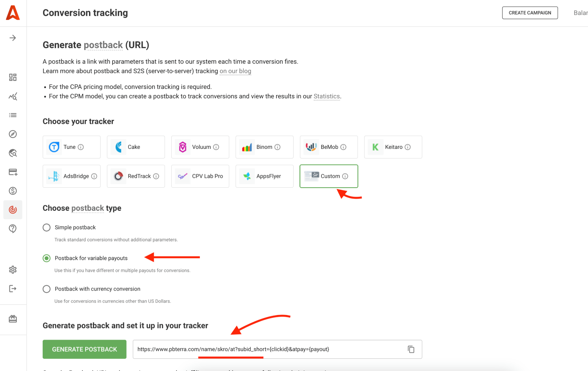Choose the AppsFlyer tracker

(265, 176)
